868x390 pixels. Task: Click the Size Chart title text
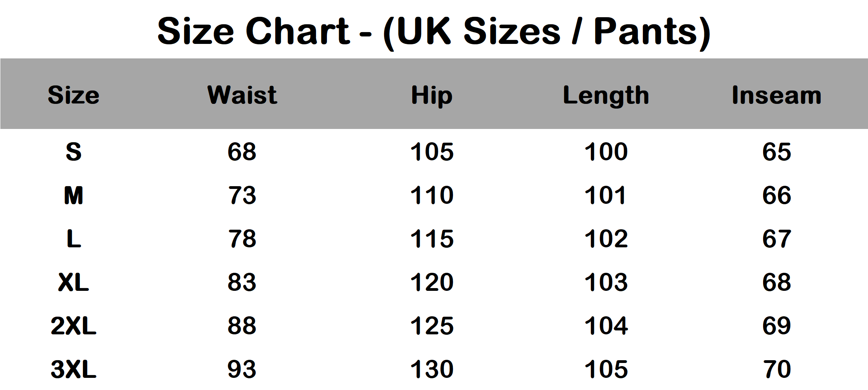click(434, 31)
